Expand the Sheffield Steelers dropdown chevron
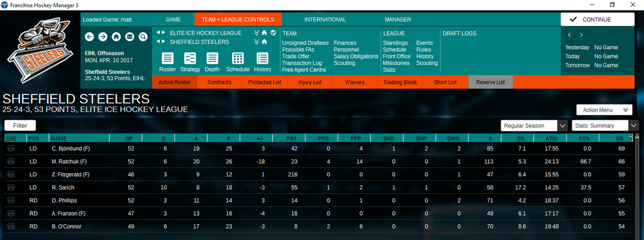 click(257, 42)
